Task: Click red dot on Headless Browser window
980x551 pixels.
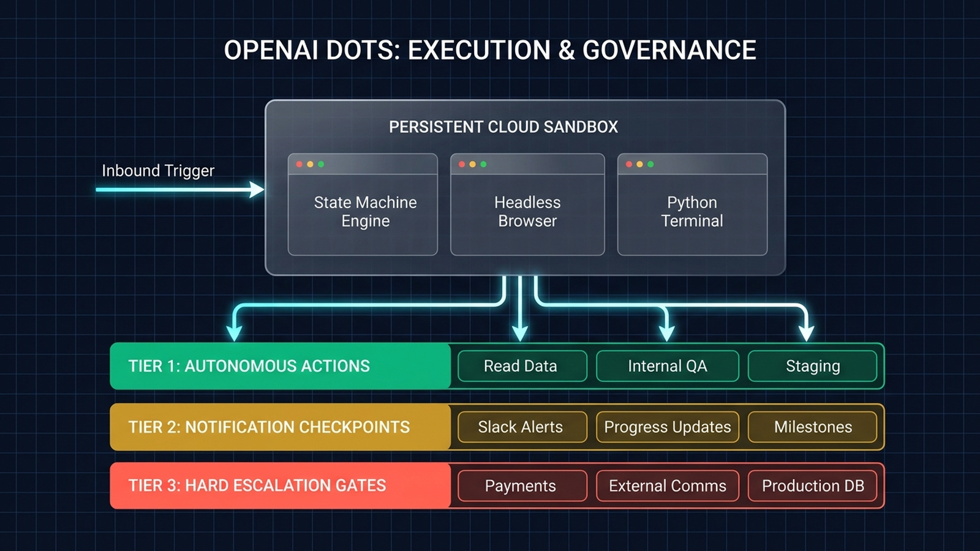Action: (462, 164)
